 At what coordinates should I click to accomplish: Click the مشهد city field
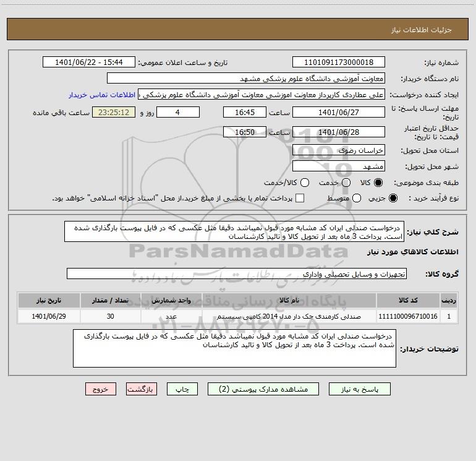point(339,166)
